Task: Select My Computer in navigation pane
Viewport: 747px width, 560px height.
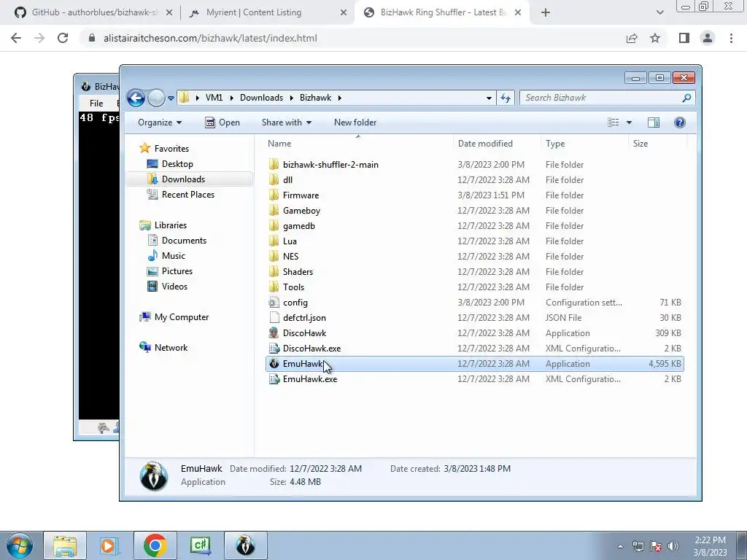Action: point(182,317)
